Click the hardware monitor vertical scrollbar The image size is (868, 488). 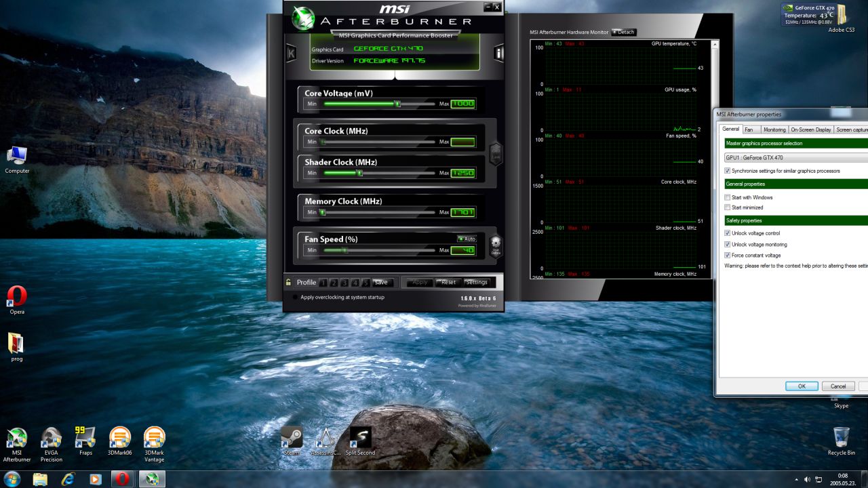pyautogui.click(x=715, y=159)
